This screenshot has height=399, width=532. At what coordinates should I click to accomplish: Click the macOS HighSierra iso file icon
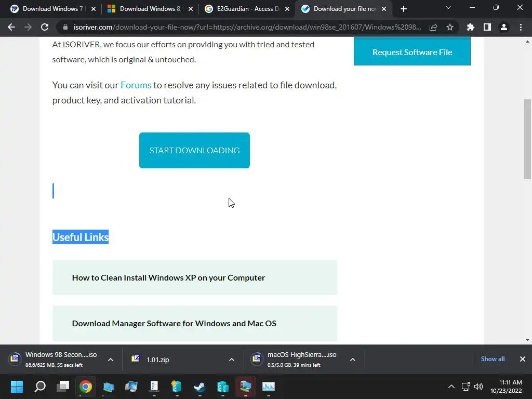(x=257, y=358)
